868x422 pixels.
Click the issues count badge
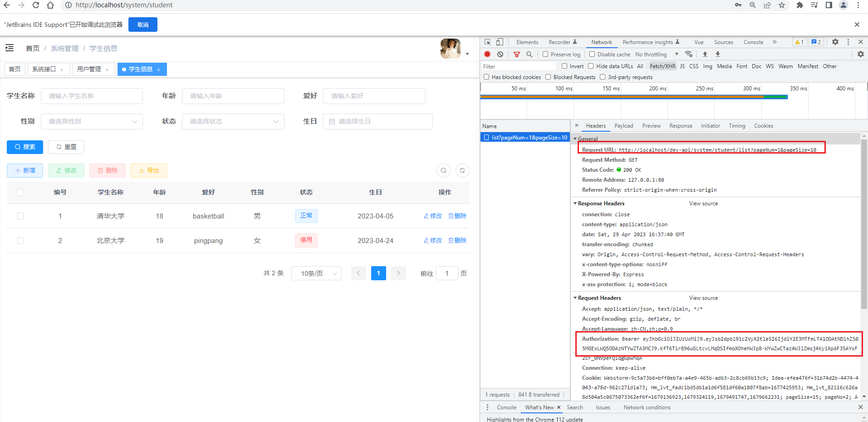point(816,42)
